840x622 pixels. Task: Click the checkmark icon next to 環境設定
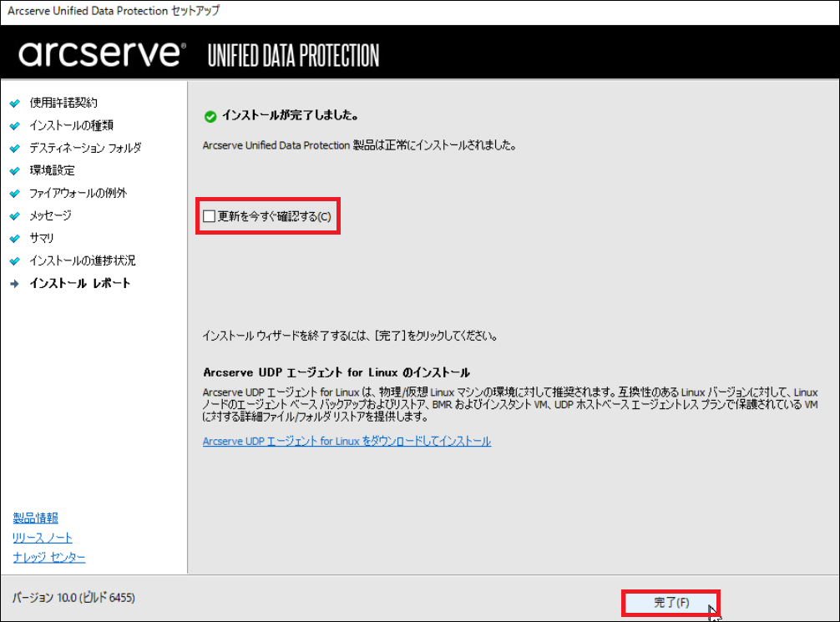15,171
